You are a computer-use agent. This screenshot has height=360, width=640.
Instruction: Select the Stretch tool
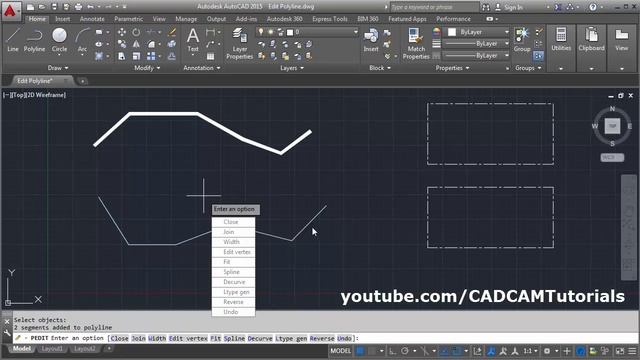tap(122, 56)
